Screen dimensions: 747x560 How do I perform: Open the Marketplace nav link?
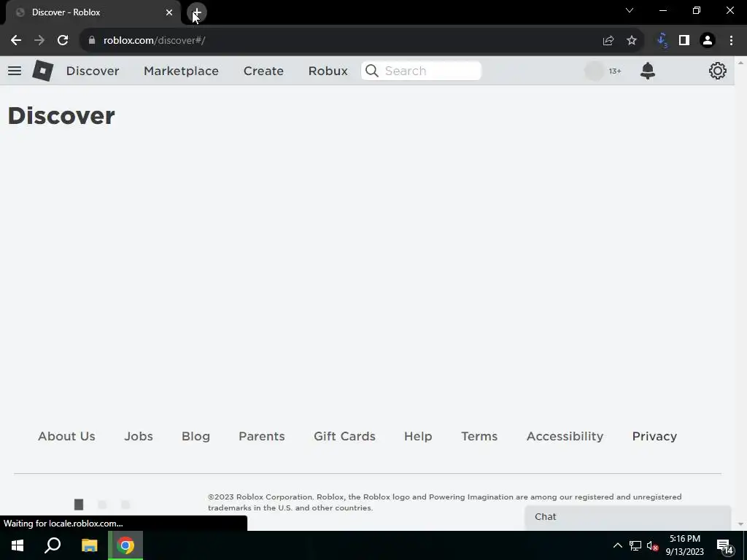[181, 71]
